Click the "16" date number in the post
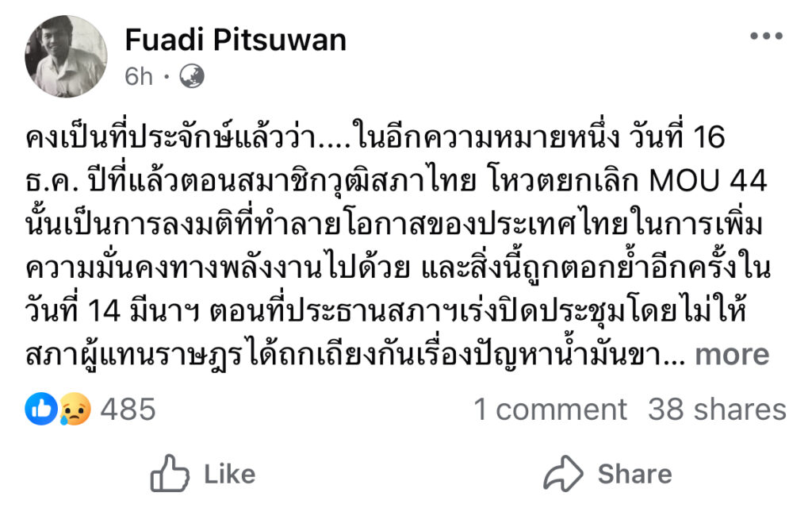The width and height of the screenshot is (812, 508). 707,140
